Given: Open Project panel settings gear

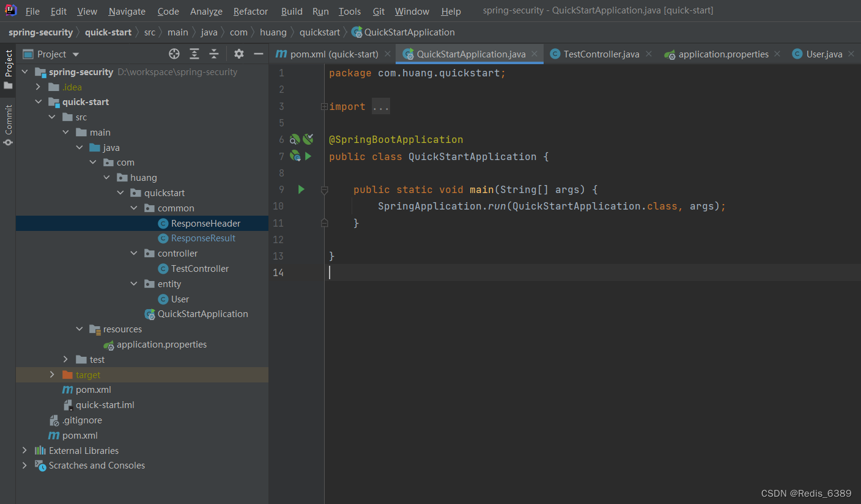Looking at the screenshot, I should (x=239, y=54).
